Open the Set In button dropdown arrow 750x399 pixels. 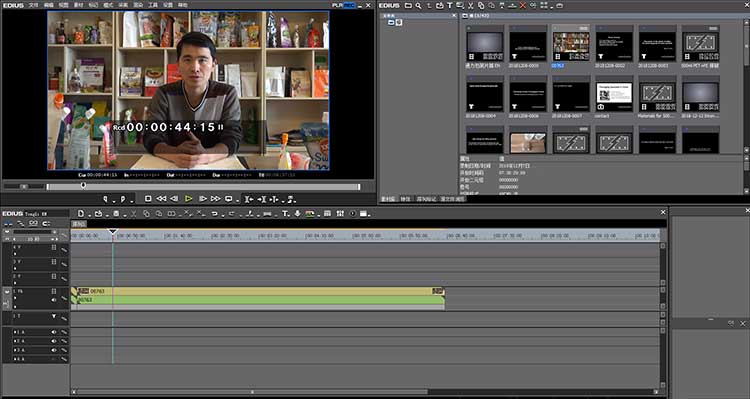click(x=114, y=201)
